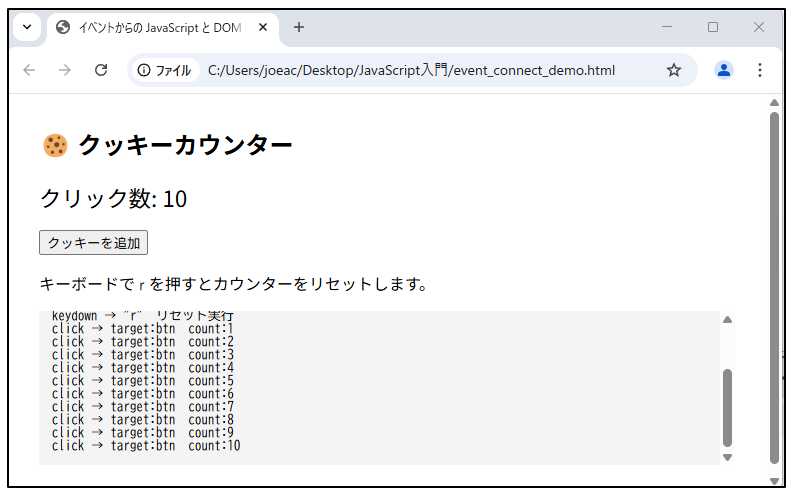791x496 pixels.
Task: Select the JavaScript と DOM browser tab
Action: point(155,28)
